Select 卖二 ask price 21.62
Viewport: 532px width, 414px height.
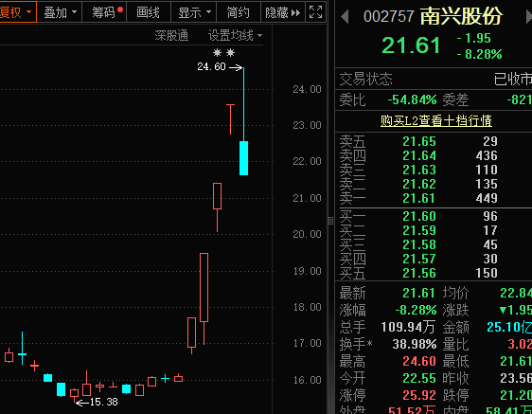419,184
